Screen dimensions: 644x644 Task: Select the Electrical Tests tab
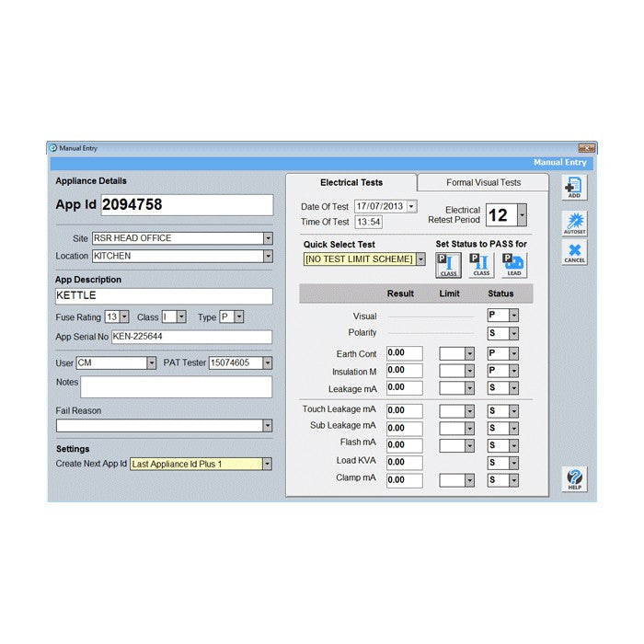tap(351, 182)
